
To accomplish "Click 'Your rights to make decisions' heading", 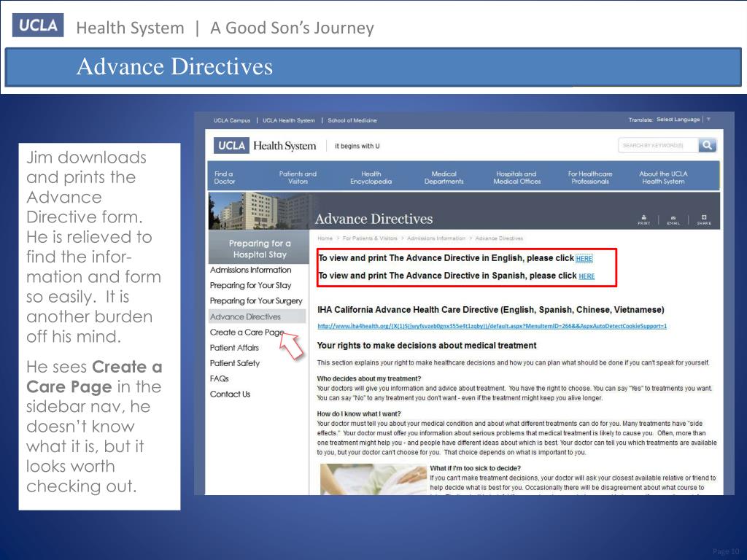I will [x=427, y=346].
